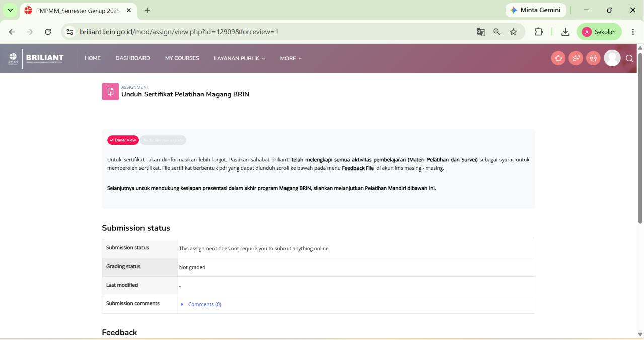Click the Sekolah profile button
Screen dimensions: 644x340
click(599, 32)
